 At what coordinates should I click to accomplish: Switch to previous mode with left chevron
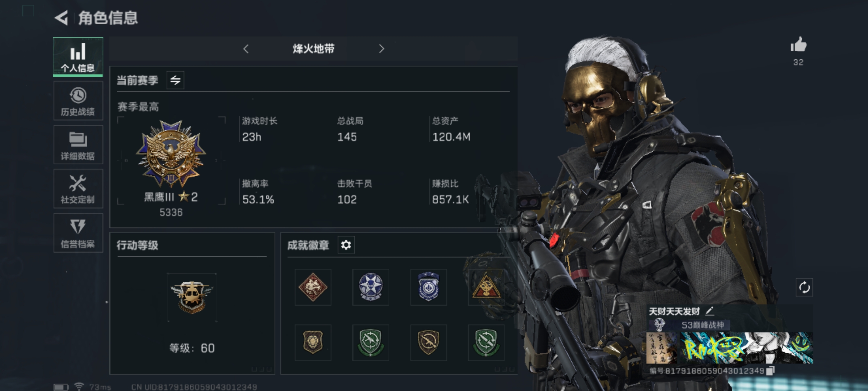pyautogui.click(x=246, y=49)
